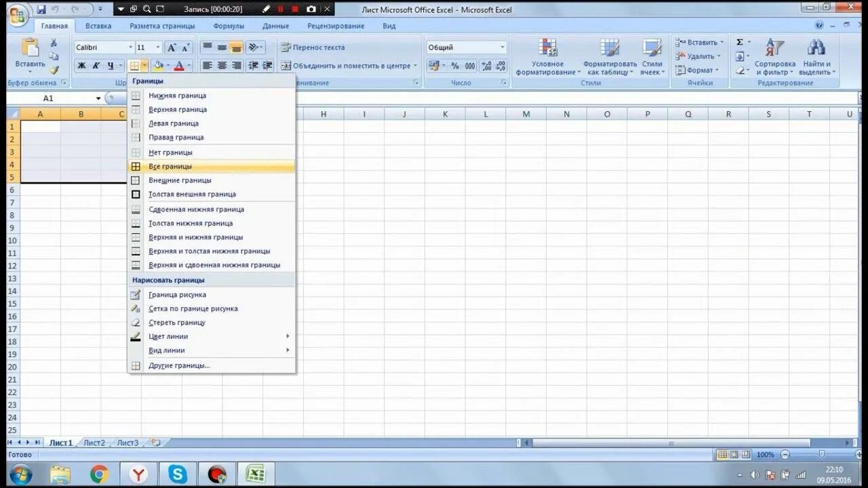Switch to the Рецензирование tab
Viewport: 868px width, 488px height.
click(336, 26)
